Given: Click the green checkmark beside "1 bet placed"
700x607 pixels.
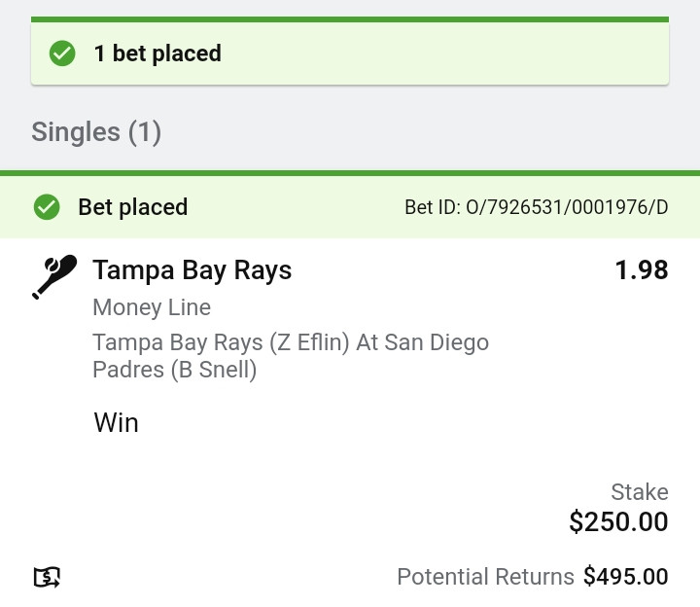Looking at the screenshot, I should pos(62,54).
